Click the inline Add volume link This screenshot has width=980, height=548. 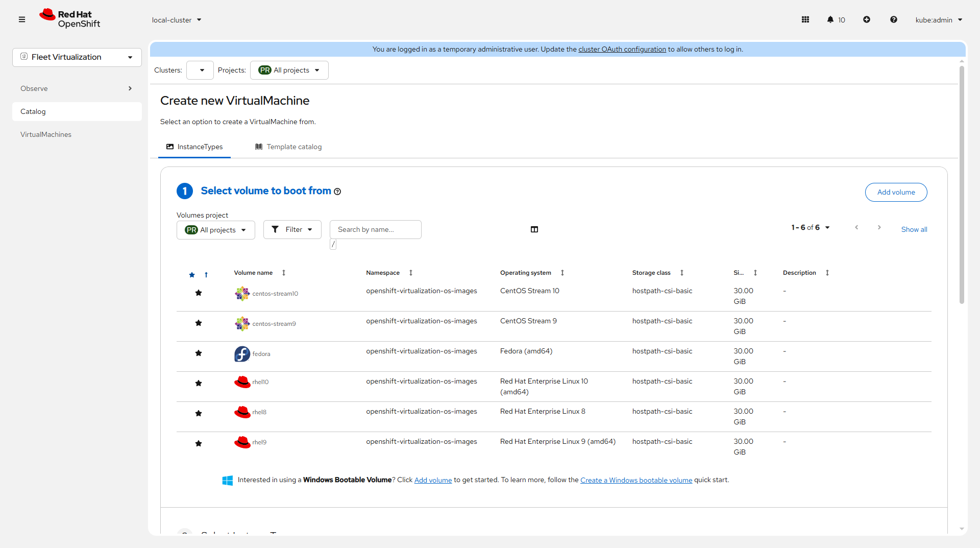[433, 480]
